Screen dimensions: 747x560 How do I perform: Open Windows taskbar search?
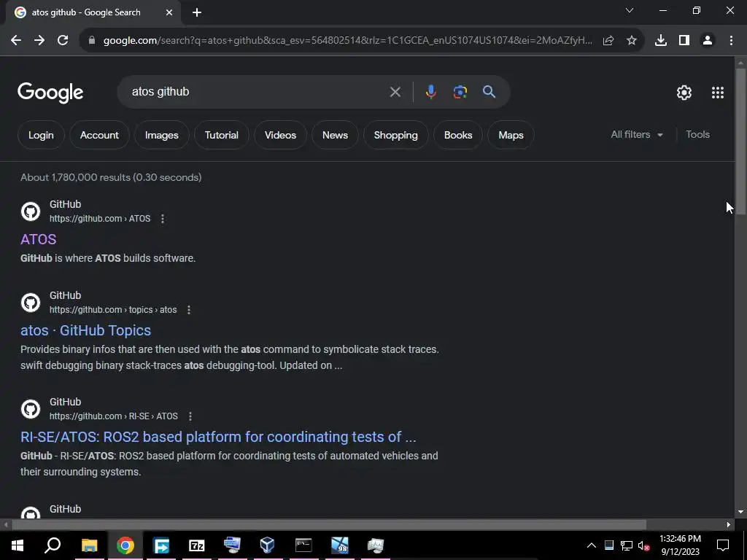(x=53, y=545)
